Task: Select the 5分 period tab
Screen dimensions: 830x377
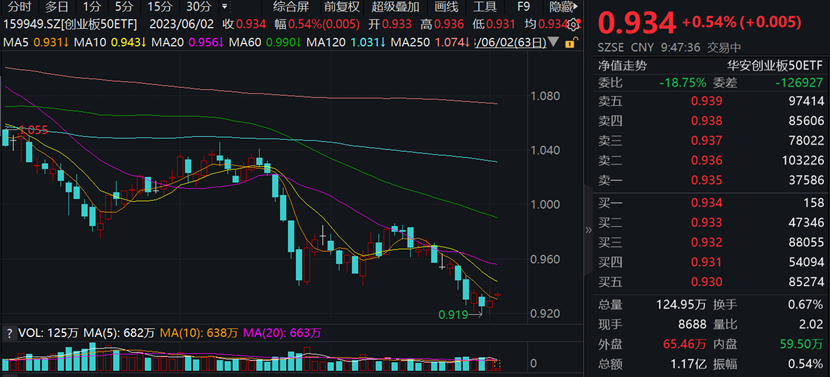Action: click(x=124, y=7)
